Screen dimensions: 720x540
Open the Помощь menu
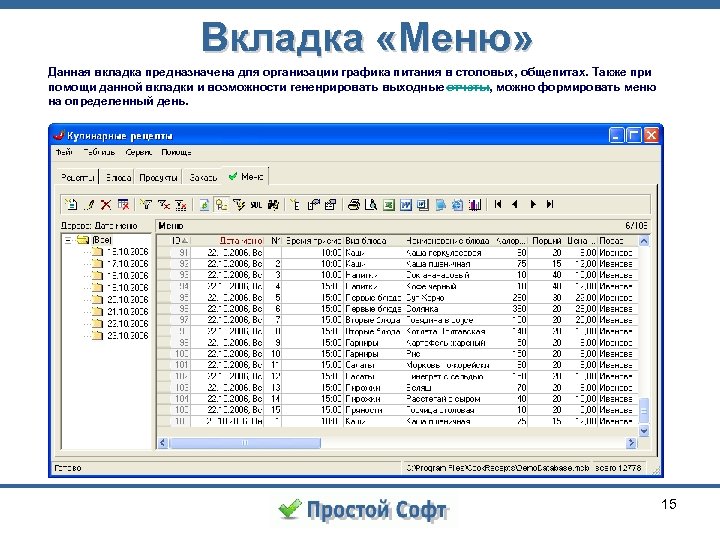176,152
